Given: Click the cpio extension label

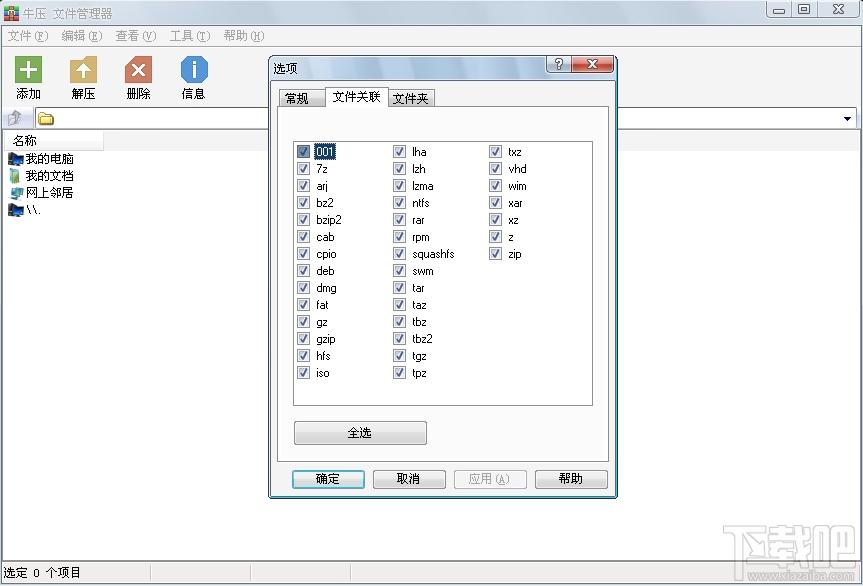Looking at the screenshot, I should coord(326,254).
